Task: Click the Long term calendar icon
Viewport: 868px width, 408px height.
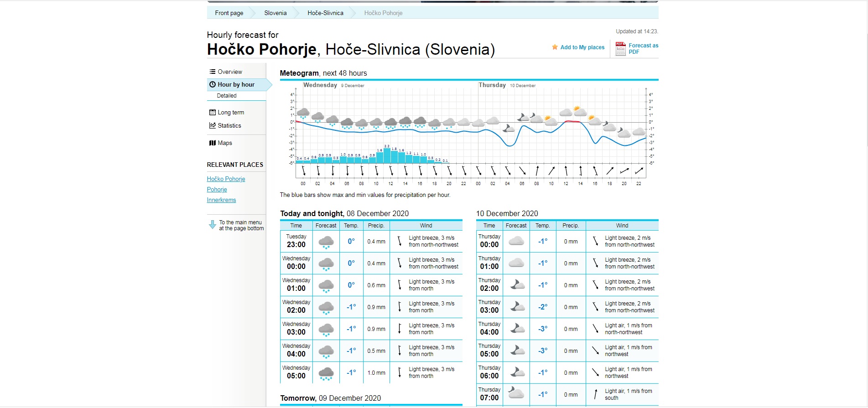Action: tap(212, 112)
